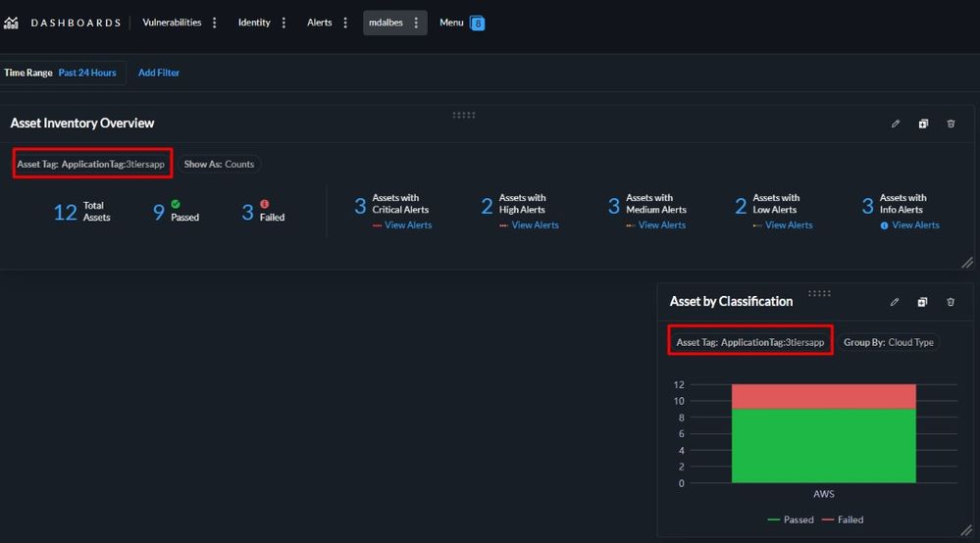Open Identity tab kebab menu
The width and height of the screenshot is (980, 543).
tap(284, 23)
